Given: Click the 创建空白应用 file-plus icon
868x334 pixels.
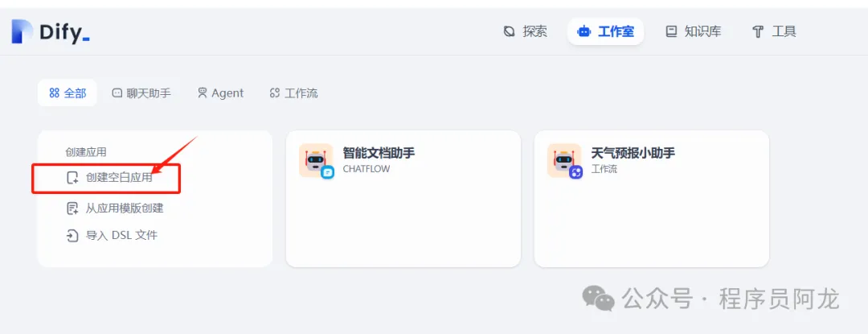Looking at the screenshot, I should pyautogui.click(x=72, y=178).
